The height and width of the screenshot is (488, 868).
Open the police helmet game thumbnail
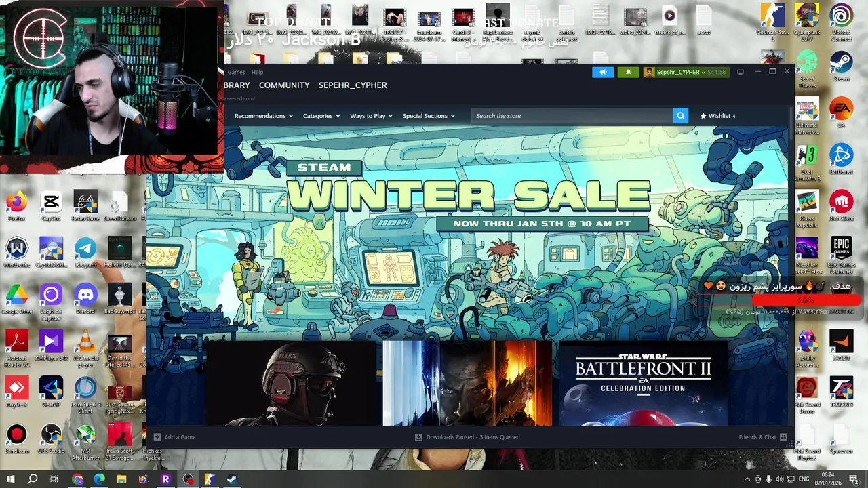pos(290,384)
